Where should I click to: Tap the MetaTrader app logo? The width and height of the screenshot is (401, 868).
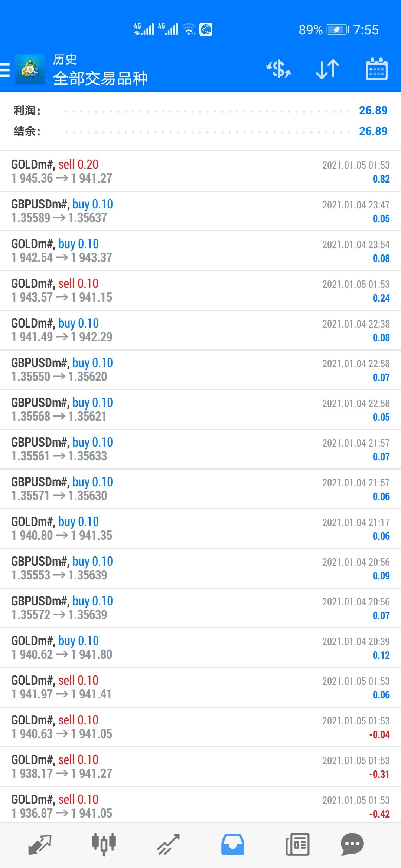point(30,69)
